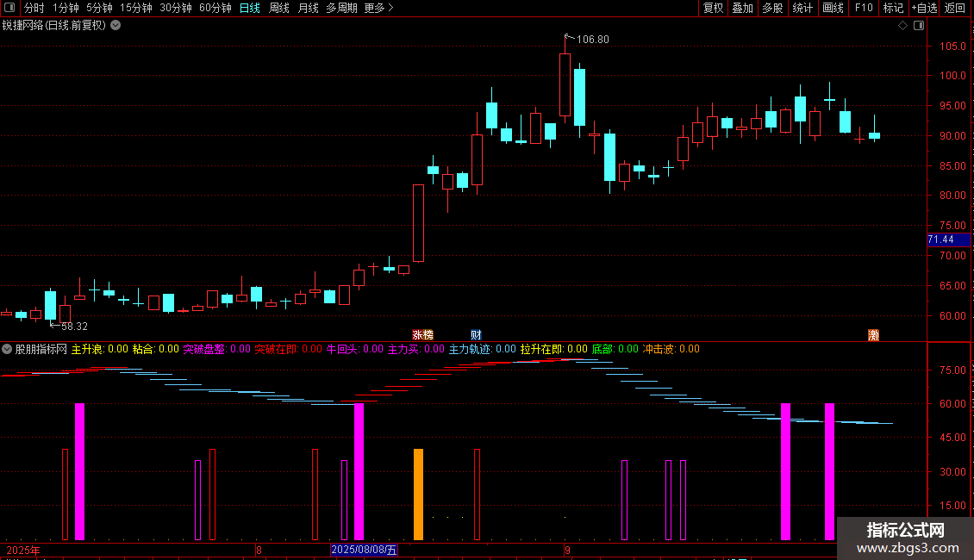This screenshot has height=560, width=974.
Task: Click the 突破在即 indicator value
Action: [x=288, y=349]
